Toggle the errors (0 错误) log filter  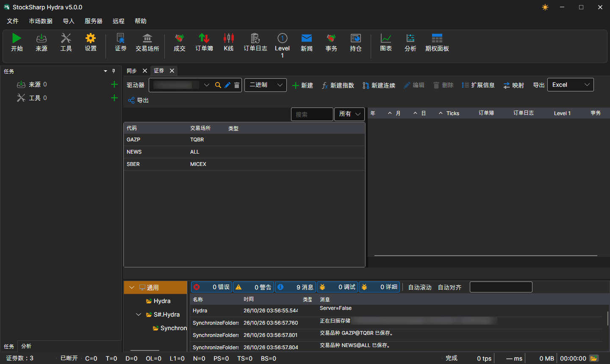point(211,287)
